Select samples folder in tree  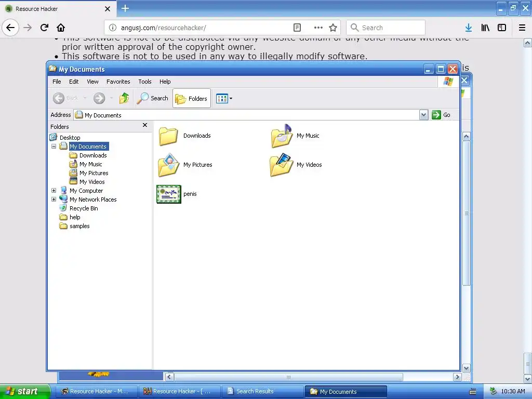point(79,225)
